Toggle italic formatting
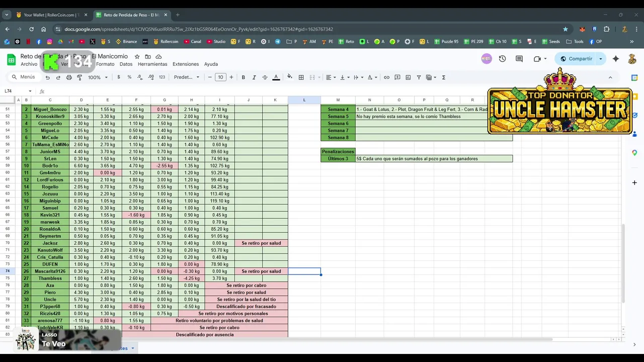Image resolution: width=644 pixels, height=362 pixels. [254, 77]
